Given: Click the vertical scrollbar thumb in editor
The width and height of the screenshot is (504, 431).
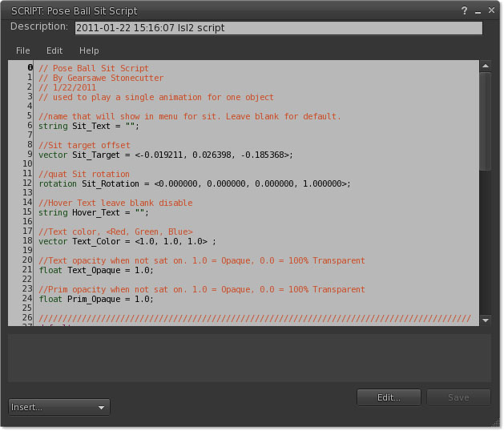Looking at the screenshot, I should (x=485, y=120).
